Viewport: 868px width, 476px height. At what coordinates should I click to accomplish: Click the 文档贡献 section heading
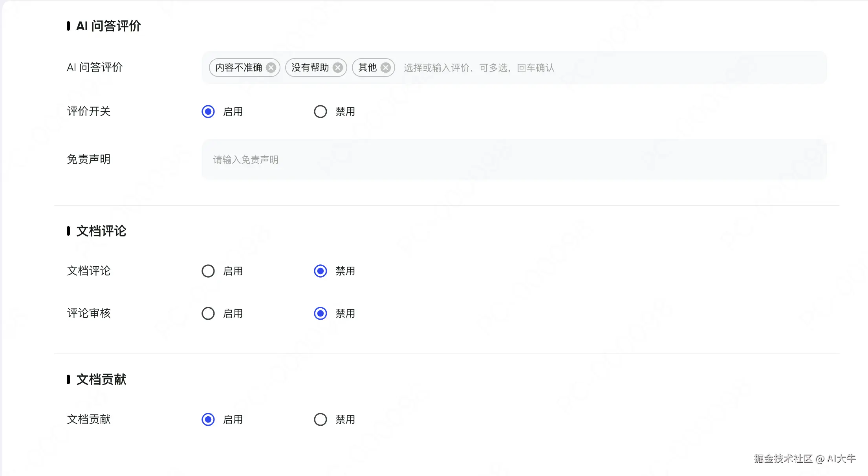pyautogui.click(x=101, y=379)
